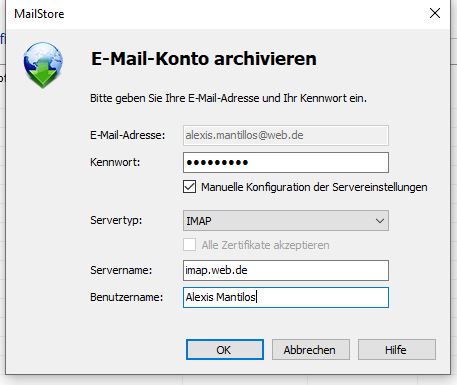
Task: Open the Servertyp IMAP dropdown
Action: 286,220
